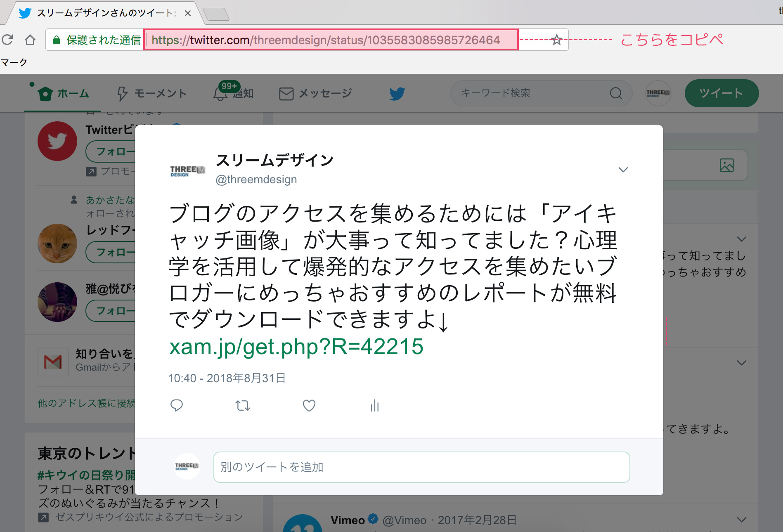Click the person icon beside あかさたな

[x=74, y=200]
